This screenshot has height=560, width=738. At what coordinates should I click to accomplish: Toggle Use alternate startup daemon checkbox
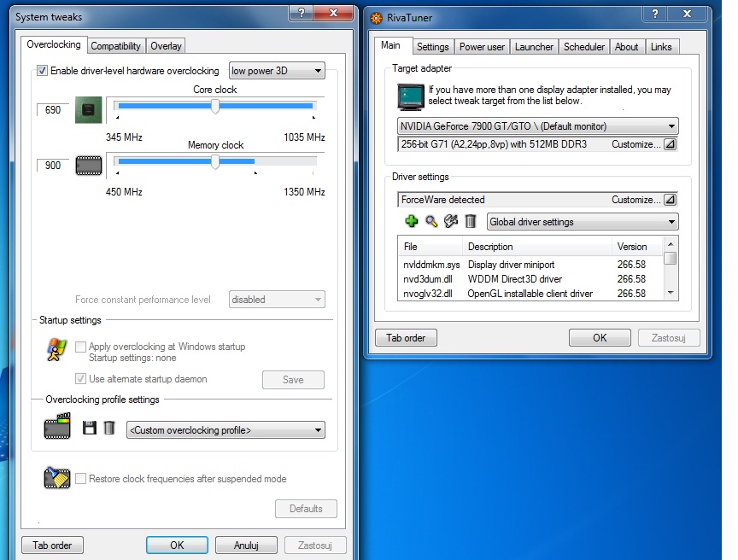point(80,379)
